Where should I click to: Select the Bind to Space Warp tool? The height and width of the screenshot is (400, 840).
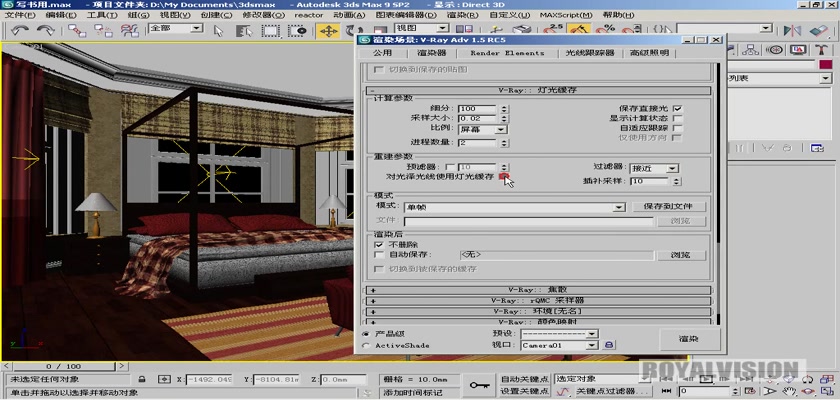pos(129,31)
